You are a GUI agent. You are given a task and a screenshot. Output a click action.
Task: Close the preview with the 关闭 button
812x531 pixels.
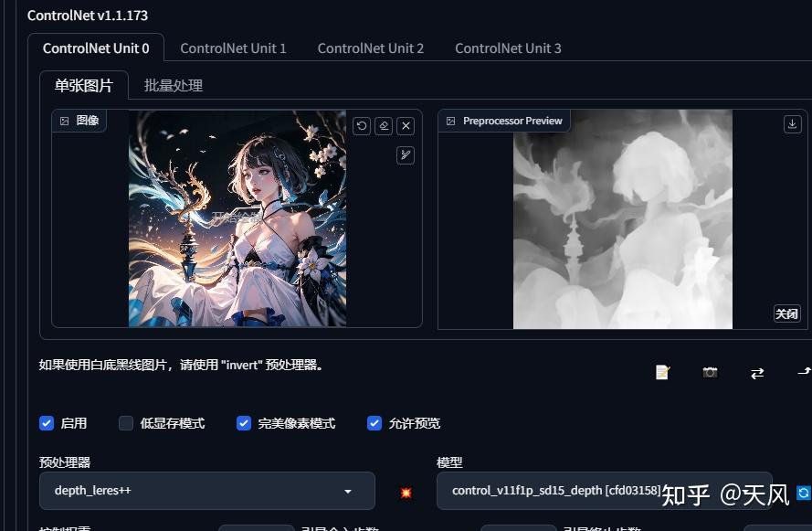(x=786, y=313)
